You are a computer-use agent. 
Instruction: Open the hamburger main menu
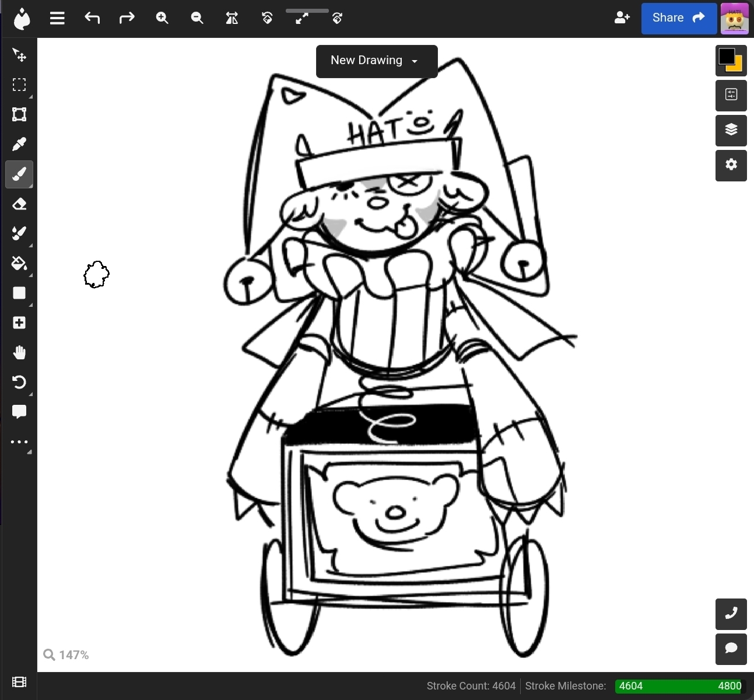click(x=57, y=18)
